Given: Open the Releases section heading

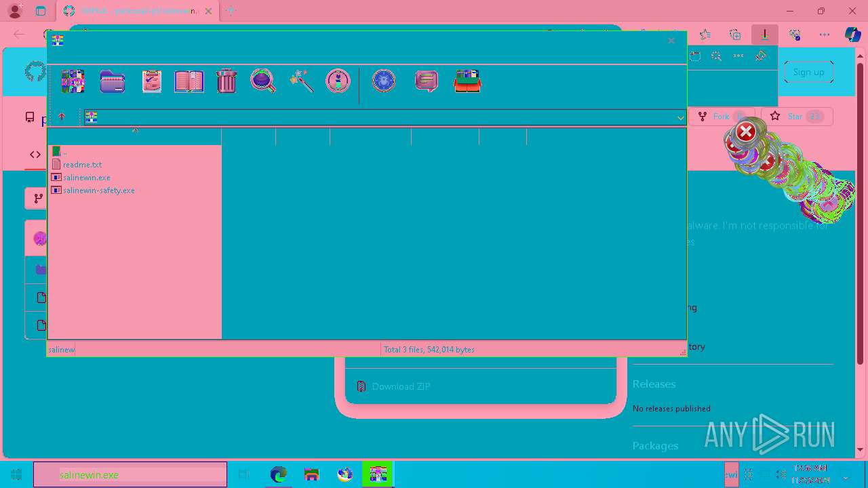Looking at the screenshot, I should (654, 384).
